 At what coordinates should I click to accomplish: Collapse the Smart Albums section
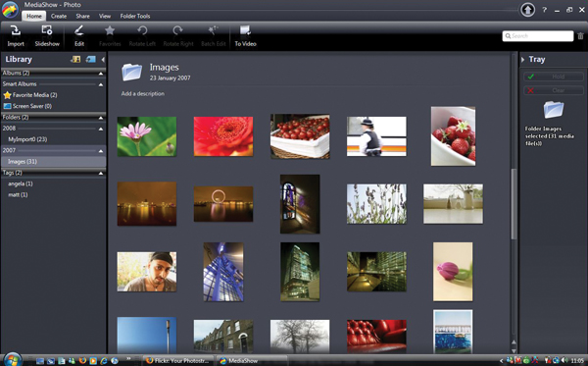pyautogui.click(x=101, y=84)
